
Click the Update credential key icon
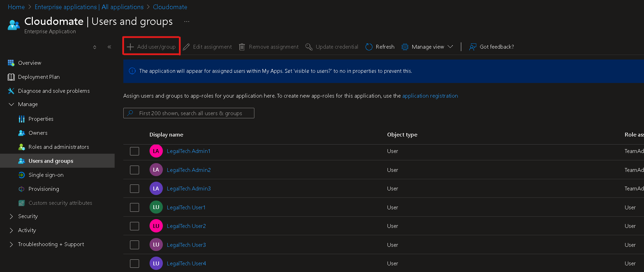coord(309,47)
